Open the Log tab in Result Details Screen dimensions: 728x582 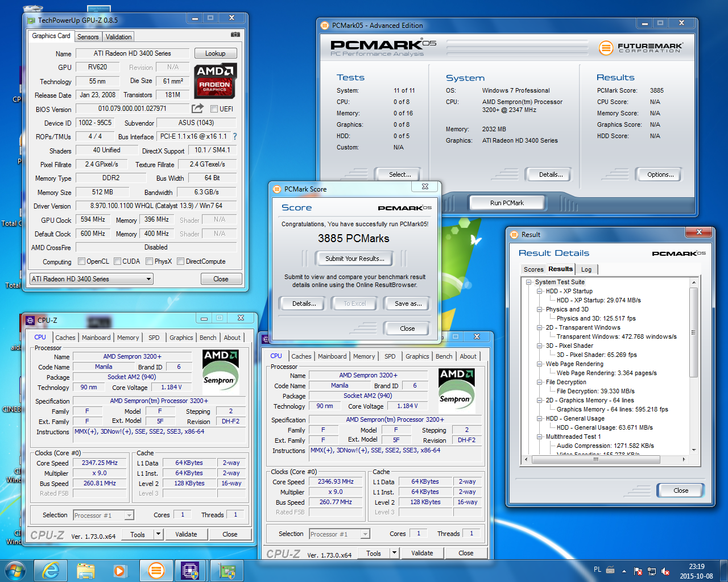point(586,269)
